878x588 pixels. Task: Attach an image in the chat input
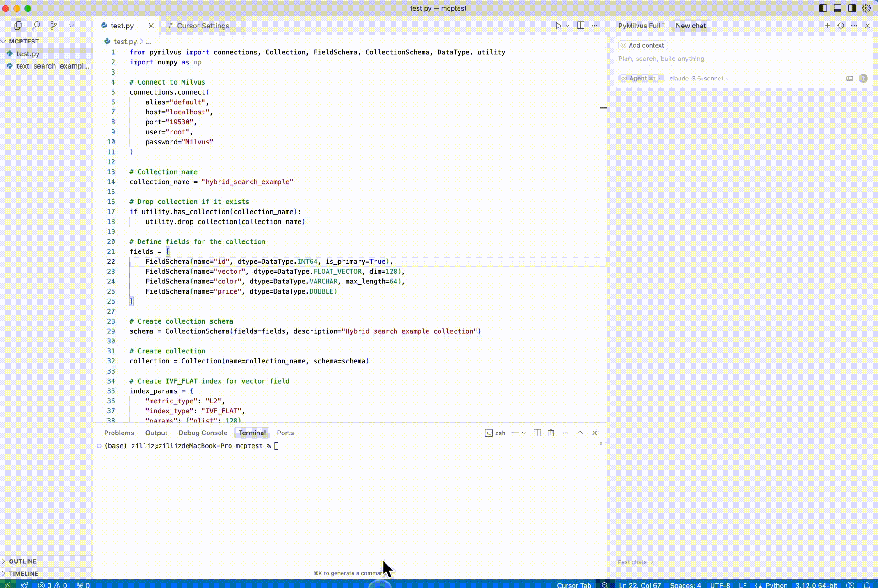[x=850, y=79]
